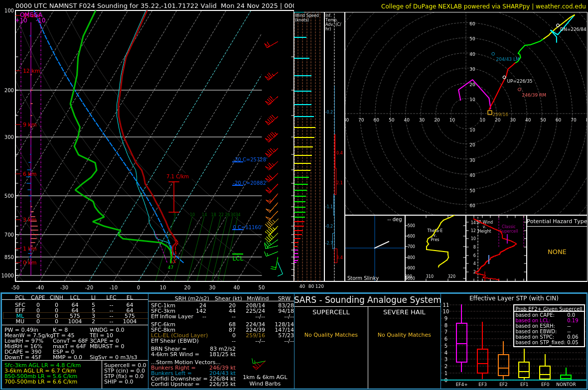The width and height of the screenshot is (588, 390).
Task: Click the 0 C=11160' freezing level label
Action: tap(248, 227)
